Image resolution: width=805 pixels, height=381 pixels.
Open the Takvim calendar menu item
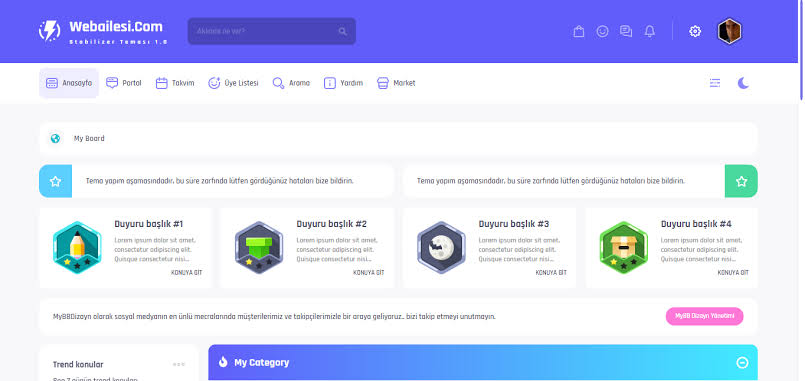(x=175, y=83)
